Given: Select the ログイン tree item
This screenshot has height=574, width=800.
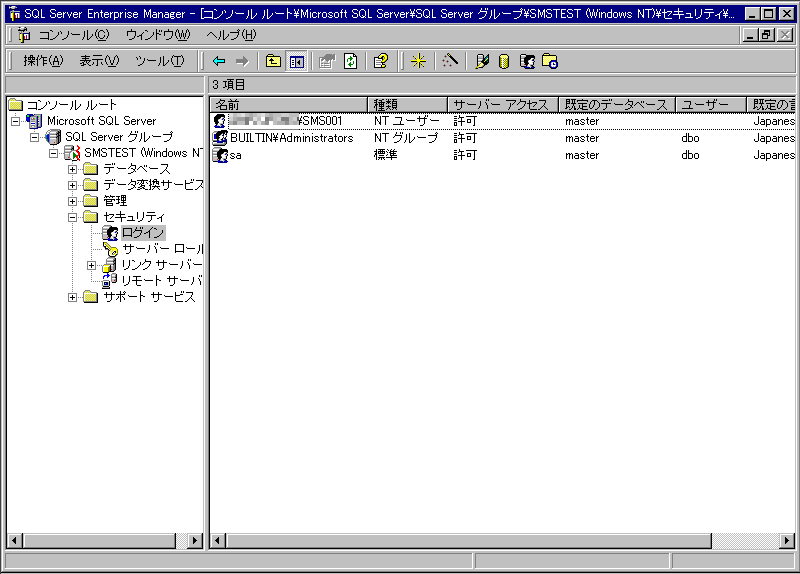Looking at the screenshot, I should point(143,233).
